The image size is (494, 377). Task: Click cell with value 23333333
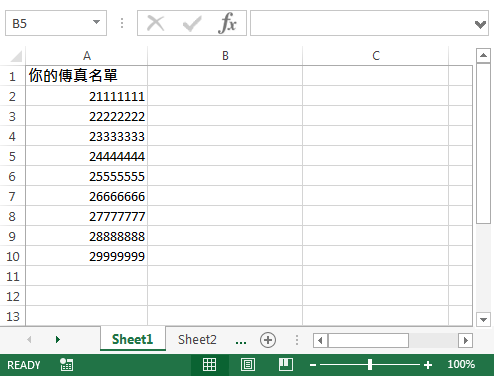point(87,136)
